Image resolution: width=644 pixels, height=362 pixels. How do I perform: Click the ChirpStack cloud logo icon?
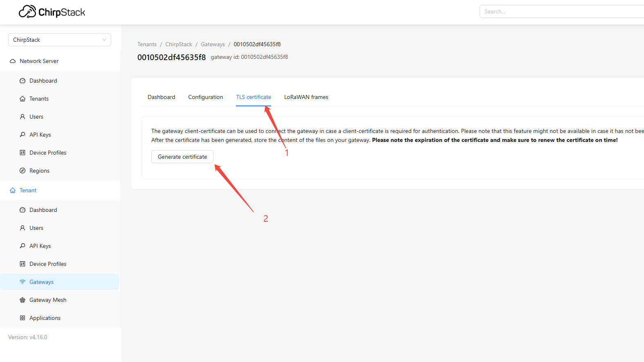pos(27,12)
